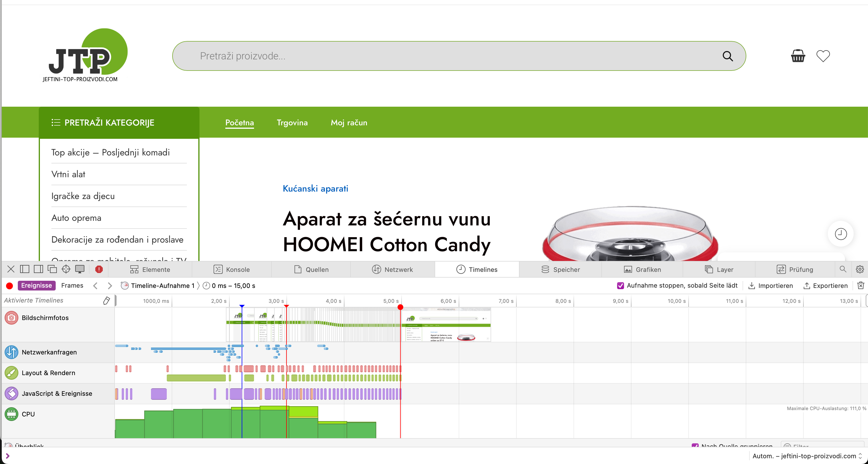Click the red circle current-time marker

pos(400,307)
